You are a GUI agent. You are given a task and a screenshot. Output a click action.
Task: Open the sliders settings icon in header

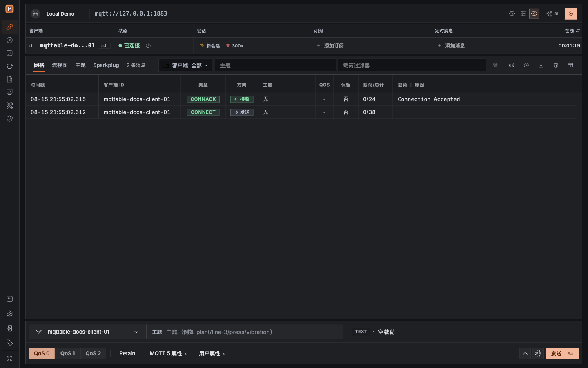(523, 13)
